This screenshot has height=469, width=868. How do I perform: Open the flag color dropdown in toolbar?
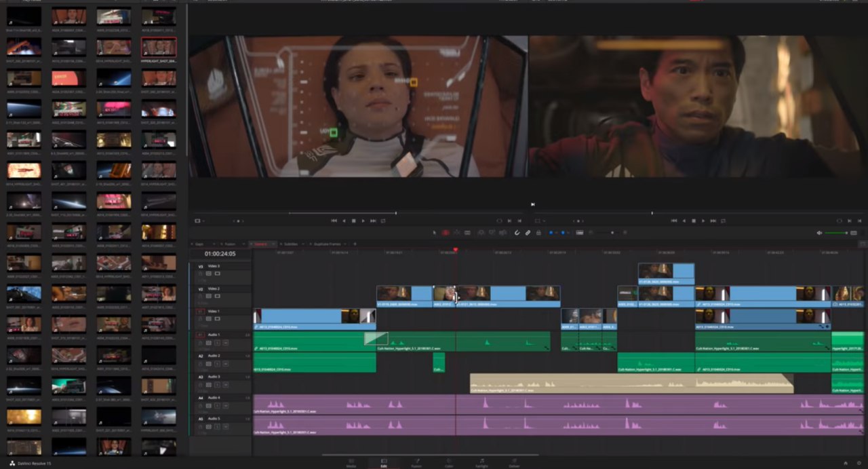[555, 233]
